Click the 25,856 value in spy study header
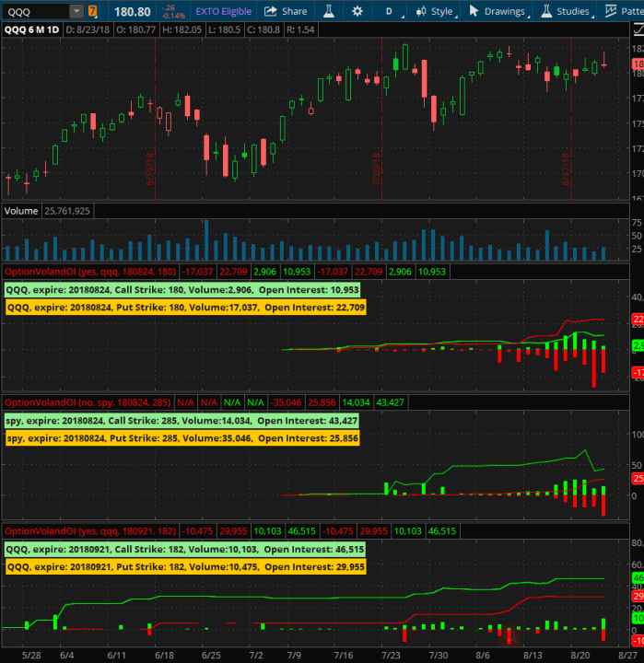The height and width of the screenshot is (663, 644). coord(322,402)
